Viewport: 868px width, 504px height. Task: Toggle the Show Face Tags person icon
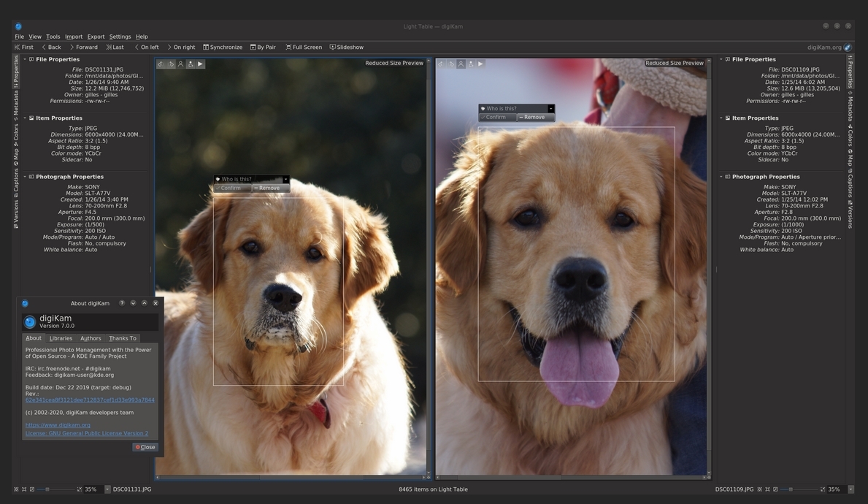[x=180, y=64]
